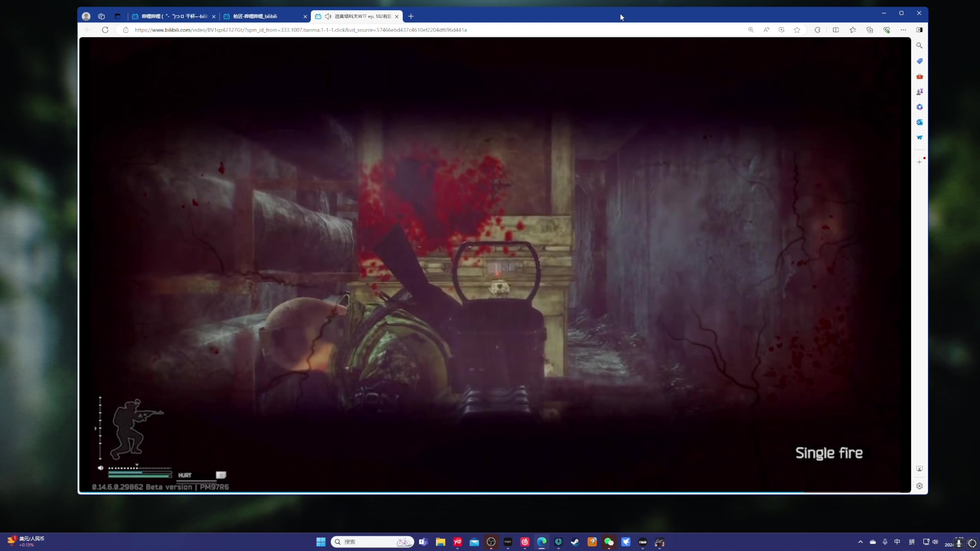Click the zoom magnifier icon in address bar

[751, 30]
